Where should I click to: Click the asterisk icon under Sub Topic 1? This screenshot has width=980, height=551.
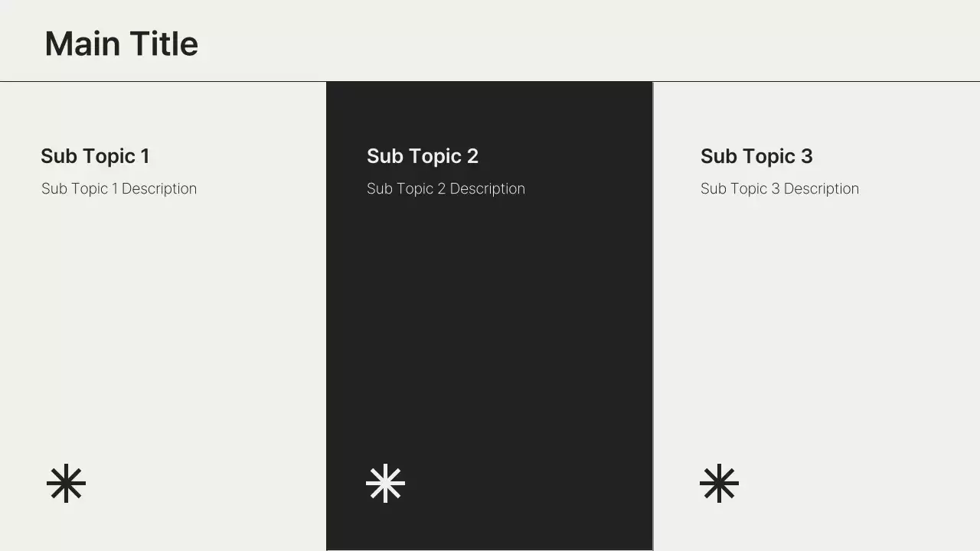pos(66,483)
